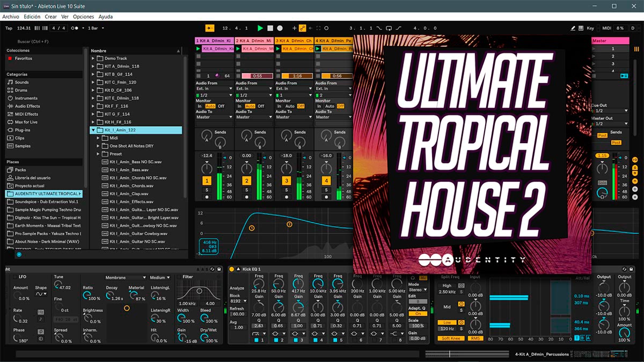Image resolution: width=644 pixels, height=362 pixels.
Task: Open the Medium quality dropdown
Action: coord(159,278)
